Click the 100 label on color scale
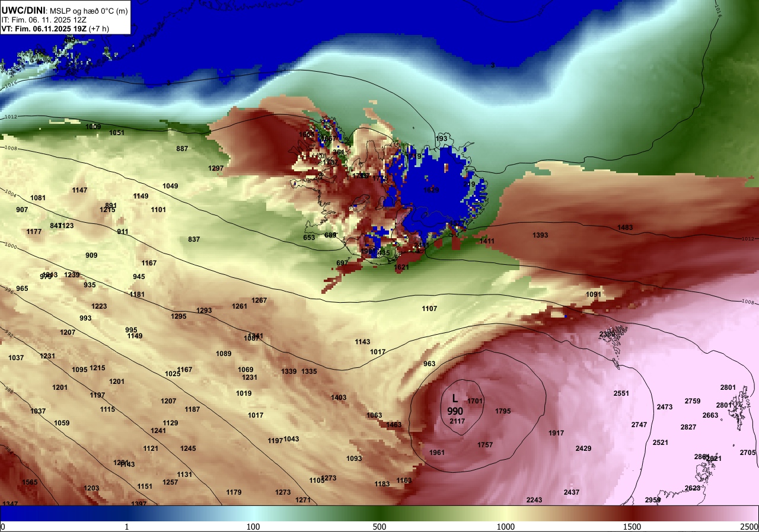This screenshot has width=759, height=532. pos(253,527)
